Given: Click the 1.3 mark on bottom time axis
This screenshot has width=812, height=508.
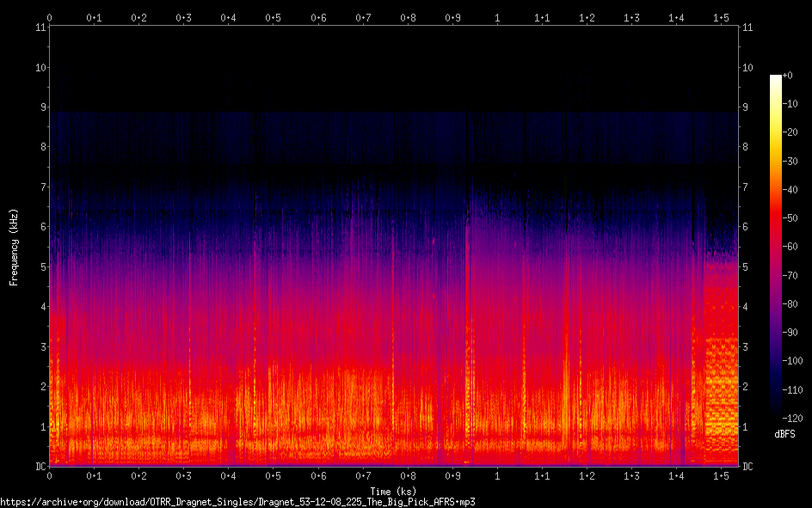Looking at the screenshot, I should tap(631, 475).
